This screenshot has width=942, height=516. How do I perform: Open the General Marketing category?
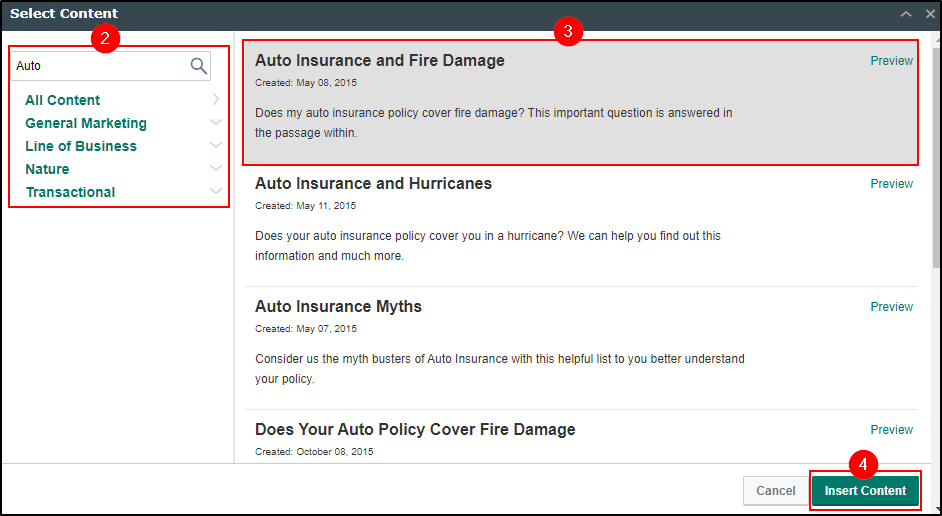click(x=86, y=123)
